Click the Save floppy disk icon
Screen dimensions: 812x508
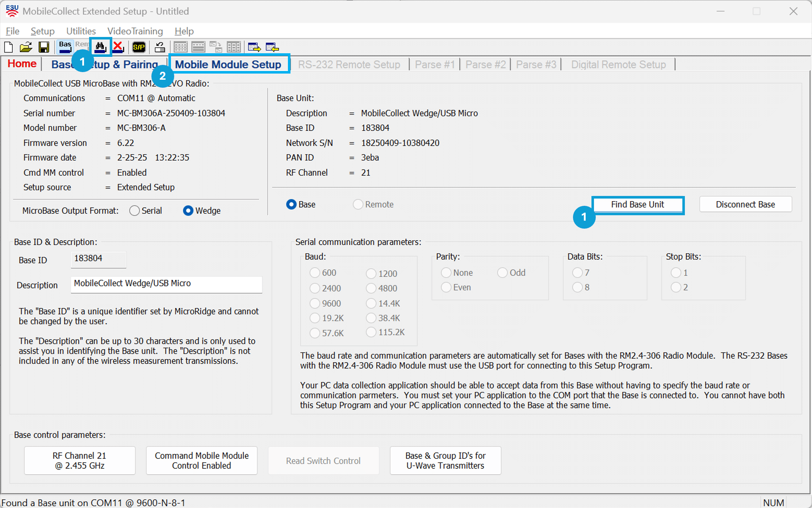[44, 47]
